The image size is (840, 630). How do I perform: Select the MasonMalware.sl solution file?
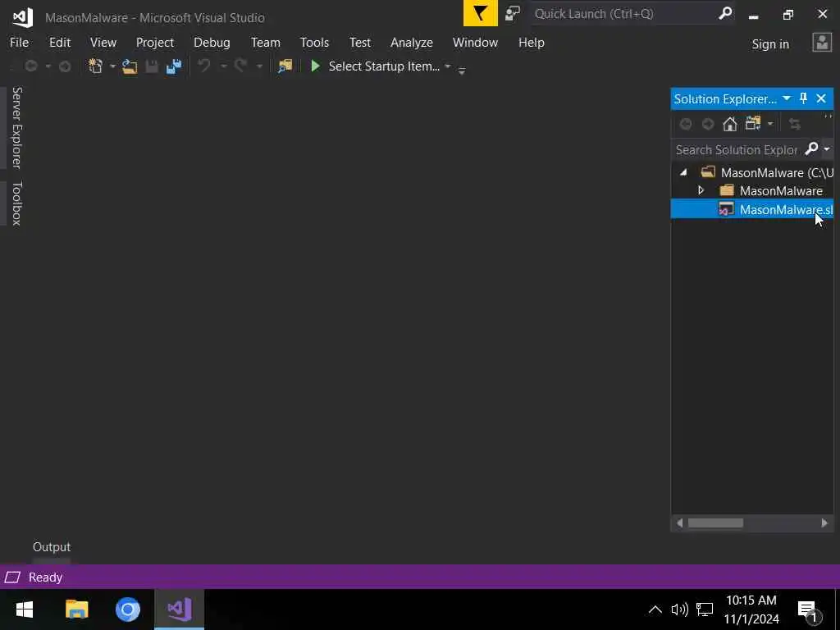[751, 209]
